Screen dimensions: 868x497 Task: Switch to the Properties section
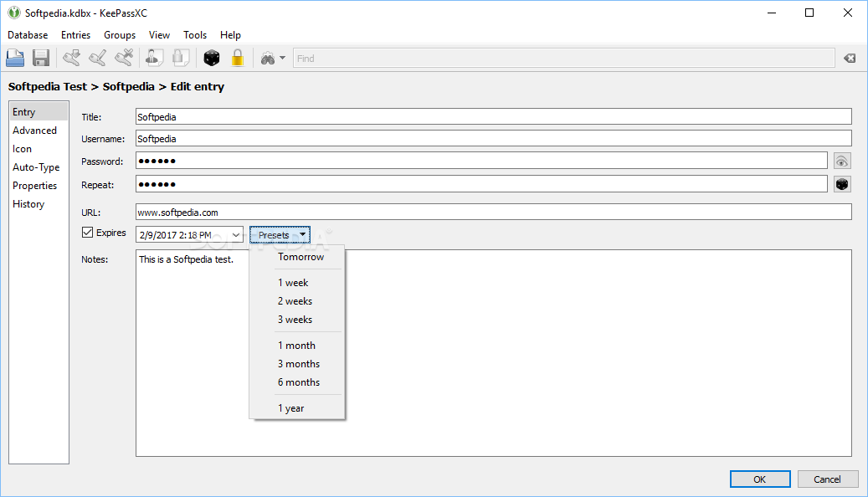(39, 186)
